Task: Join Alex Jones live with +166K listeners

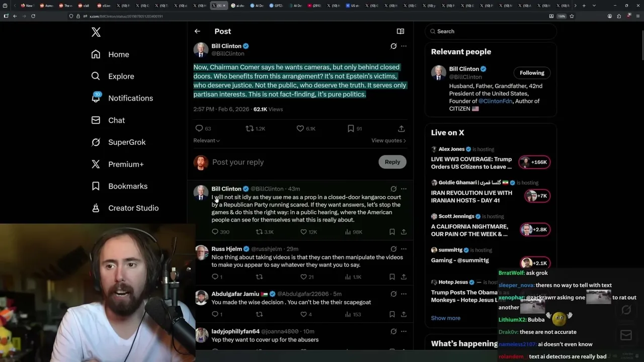Action: click(535, 162)
